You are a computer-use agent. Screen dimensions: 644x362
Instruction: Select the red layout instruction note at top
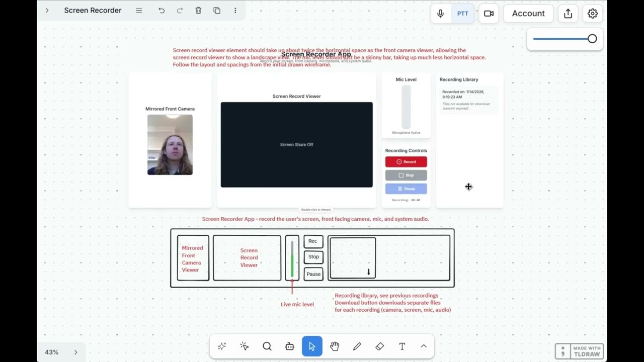[x=330, y=57]
